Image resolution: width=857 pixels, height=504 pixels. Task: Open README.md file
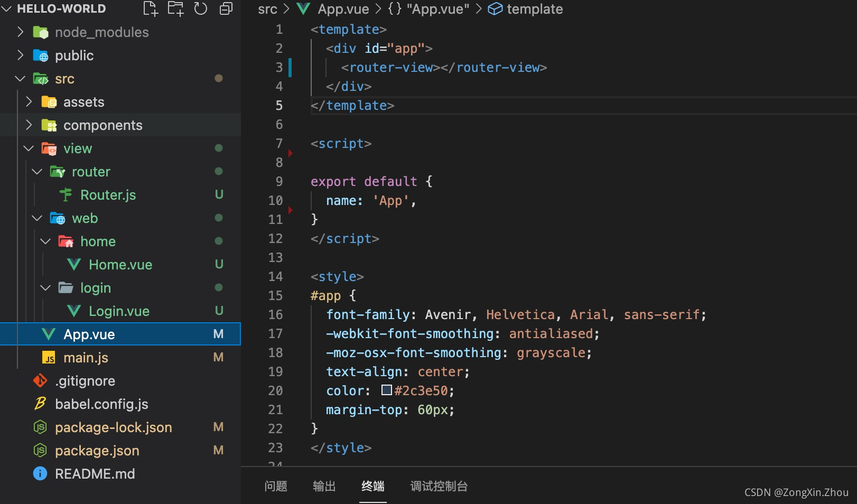pos(95,474)
